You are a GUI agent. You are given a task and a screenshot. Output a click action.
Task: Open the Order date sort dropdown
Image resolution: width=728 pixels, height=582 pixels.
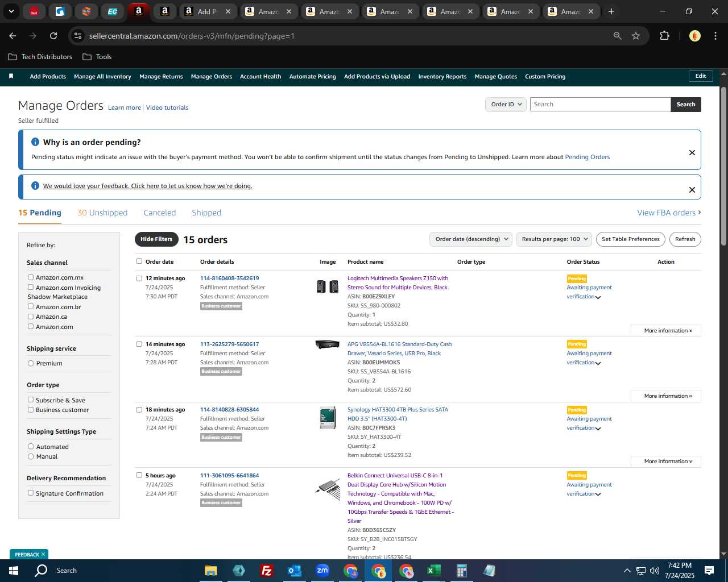(x=471, y=239)
